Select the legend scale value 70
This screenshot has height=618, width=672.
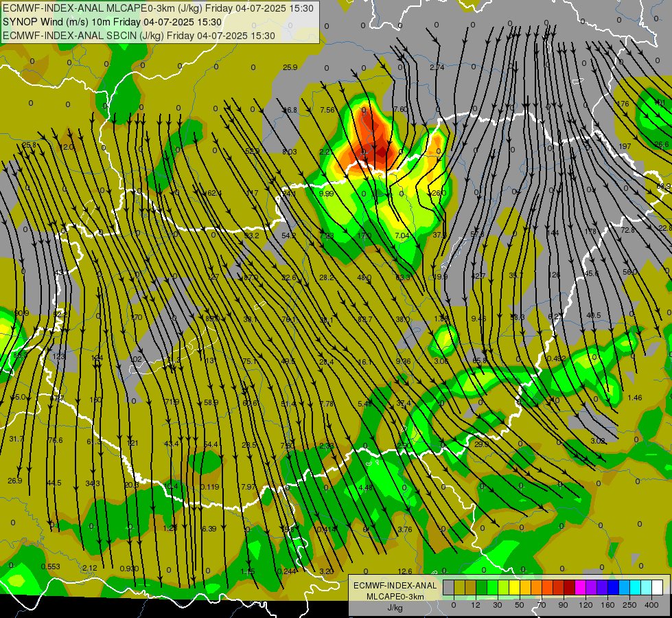tap(542, 605)
